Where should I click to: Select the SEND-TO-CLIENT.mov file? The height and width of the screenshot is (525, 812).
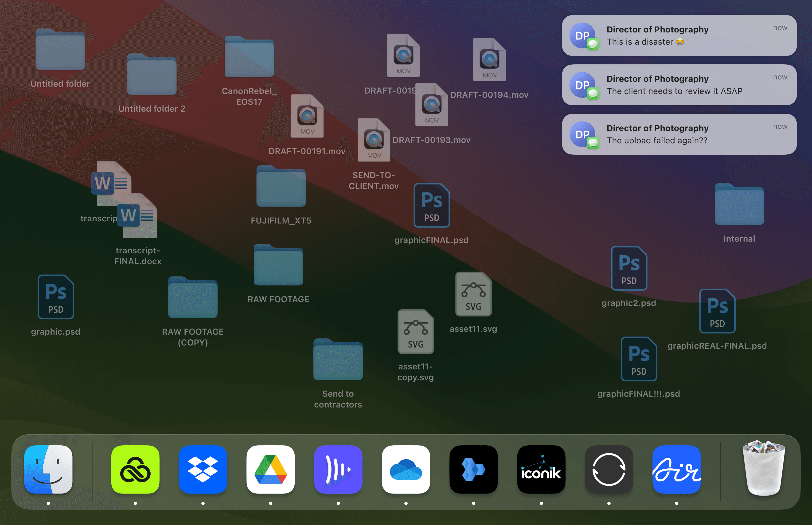point(373,140)
